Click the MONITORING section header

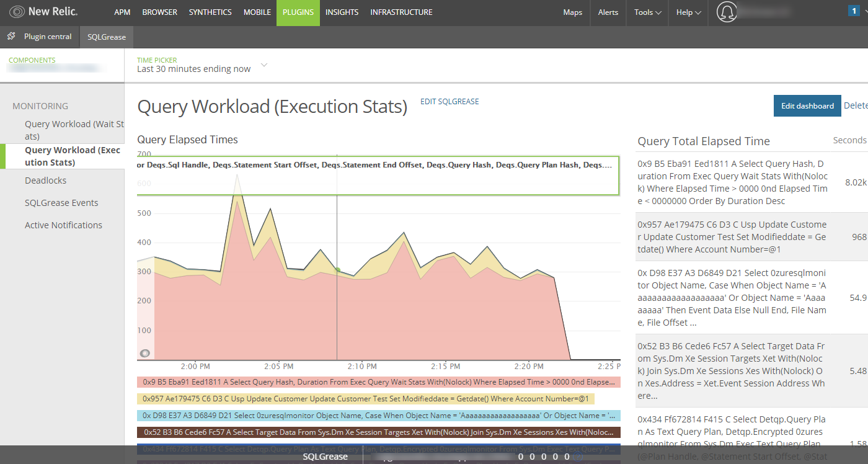coord(40,106)
